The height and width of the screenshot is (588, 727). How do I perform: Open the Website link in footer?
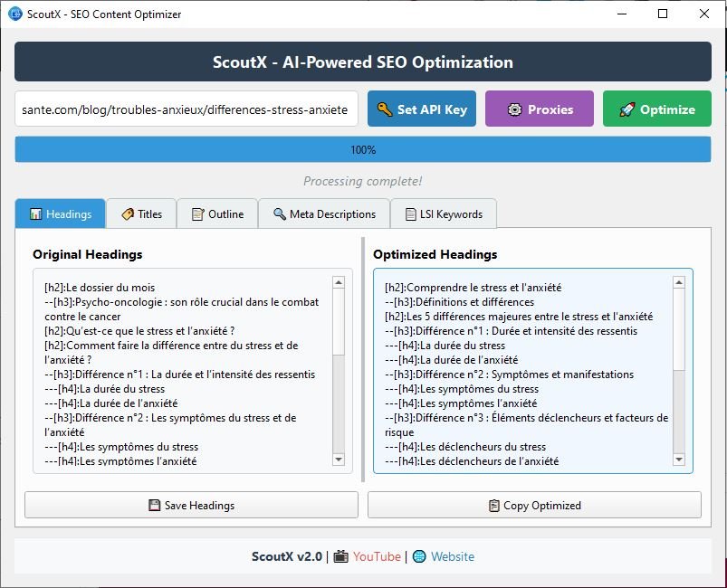(453, 556)
